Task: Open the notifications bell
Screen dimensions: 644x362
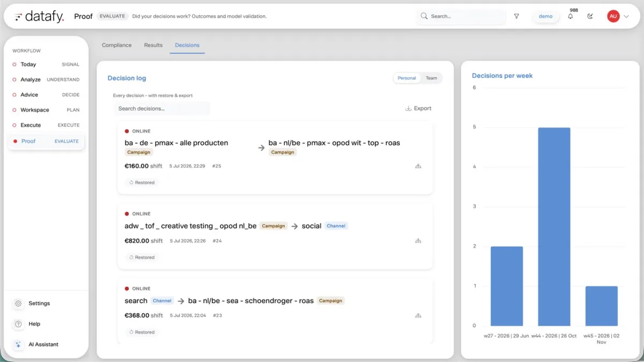Action: pyautogui.click(x=570, y=16)
